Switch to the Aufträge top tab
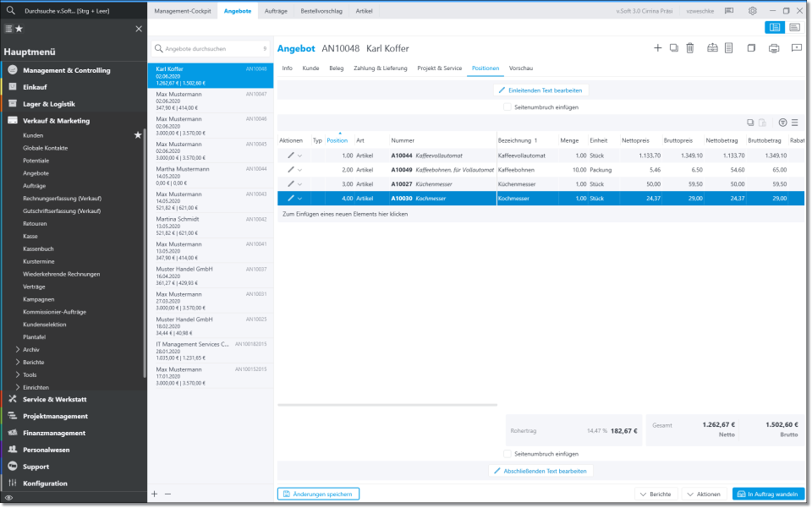 pyautogui.click(x=276, y=11)
